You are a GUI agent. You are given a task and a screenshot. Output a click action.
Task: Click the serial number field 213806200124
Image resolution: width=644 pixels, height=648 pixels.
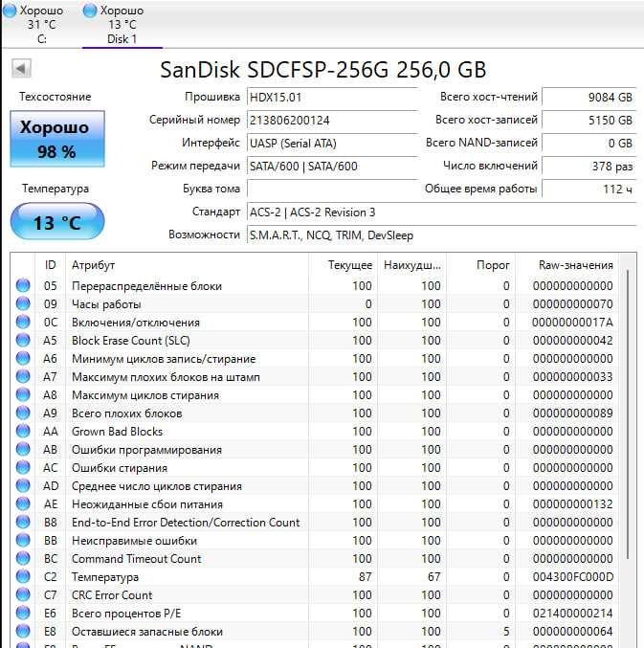tap(332, 121)
